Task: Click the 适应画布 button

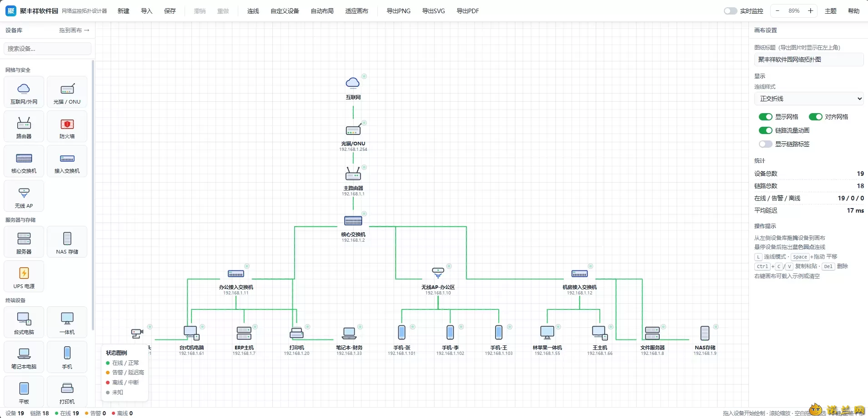Action: 356,11
